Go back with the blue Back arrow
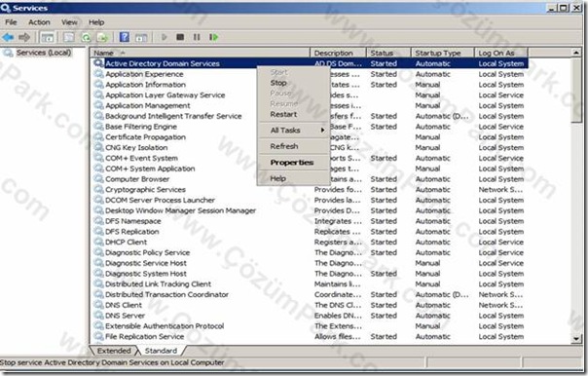 [x=8, y=37]
